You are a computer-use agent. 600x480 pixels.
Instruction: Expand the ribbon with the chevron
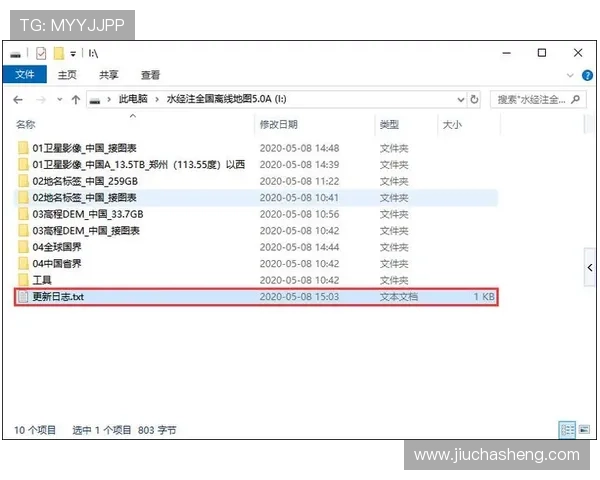point(570,75)
